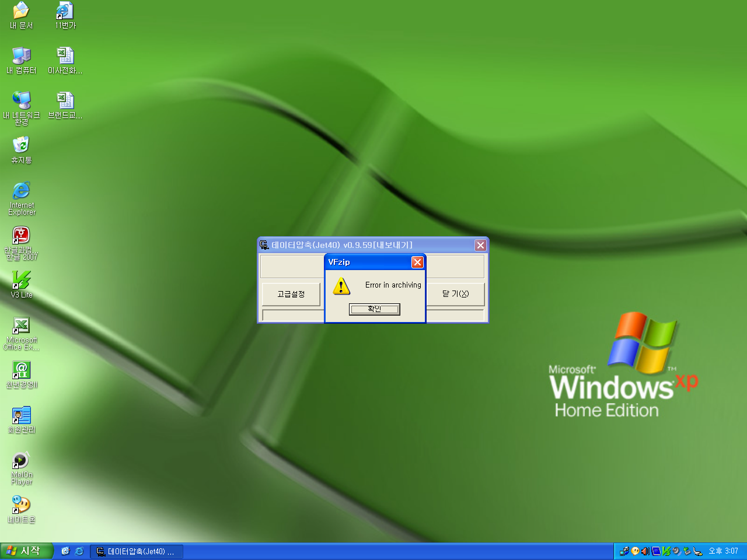The height and width of the screenshot is (560, 747).
Task: Click the VFzip dialog title
Action: click(x=339, y=262)
